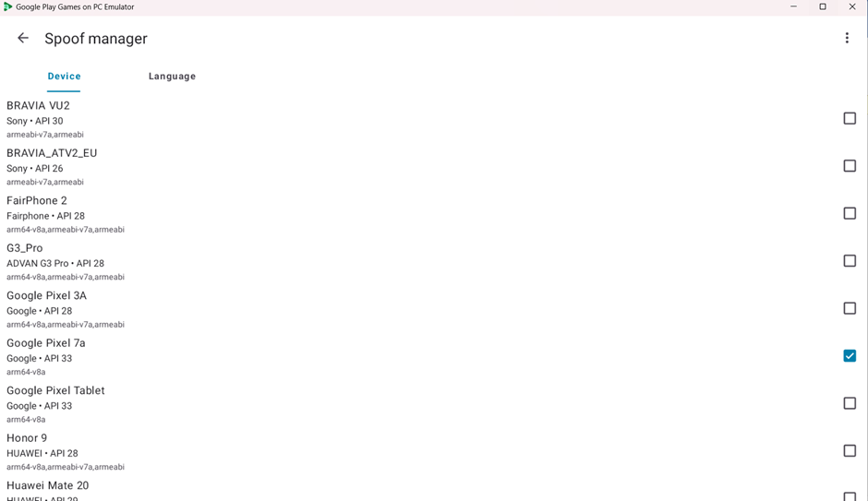
Task: Maximize the emulator window
Action: (x=823, y=6)
